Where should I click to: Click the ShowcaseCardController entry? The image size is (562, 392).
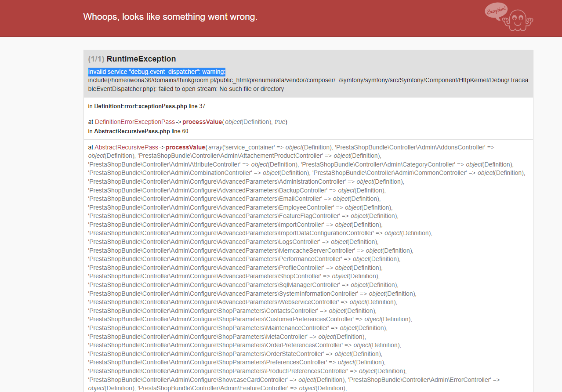click(188, 380)
